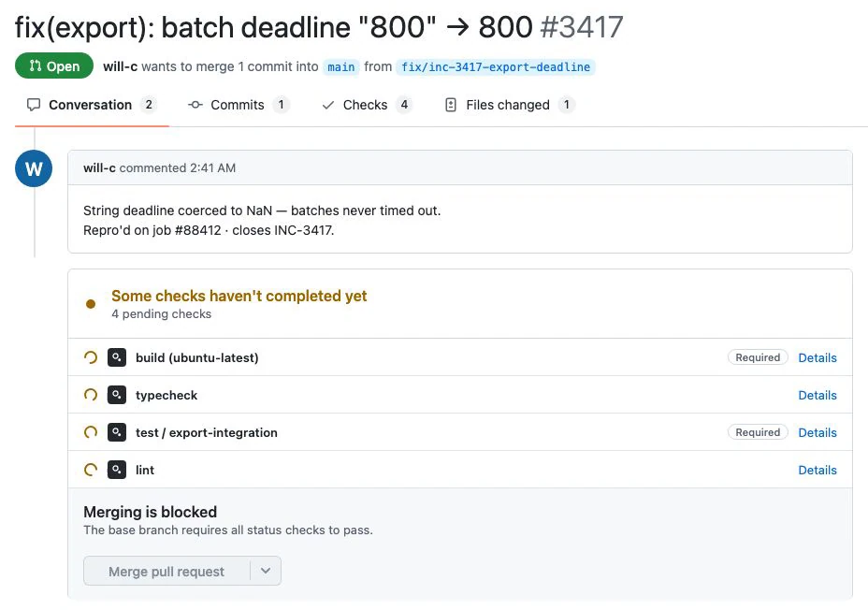Click the build (ubuntu-latest) check name
The width and height of the screenshot is (868, 610).
tap(197, 357)
